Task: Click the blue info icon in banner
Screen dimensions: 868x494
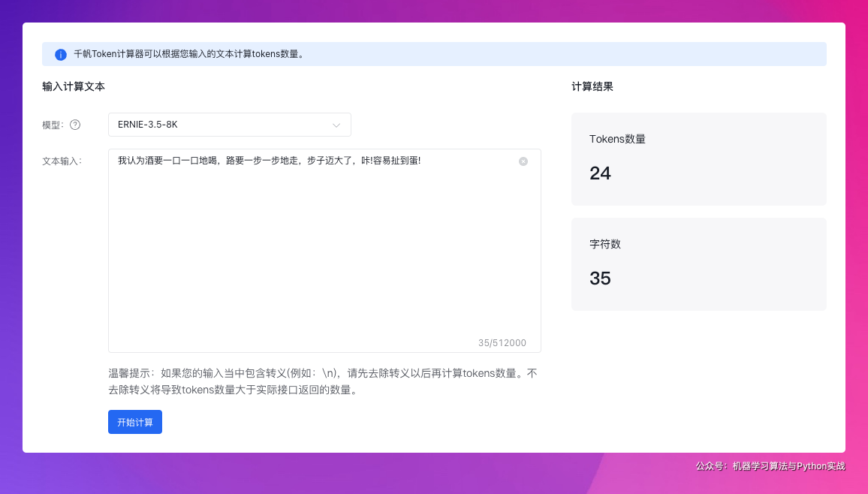Action: coord(61,55)
